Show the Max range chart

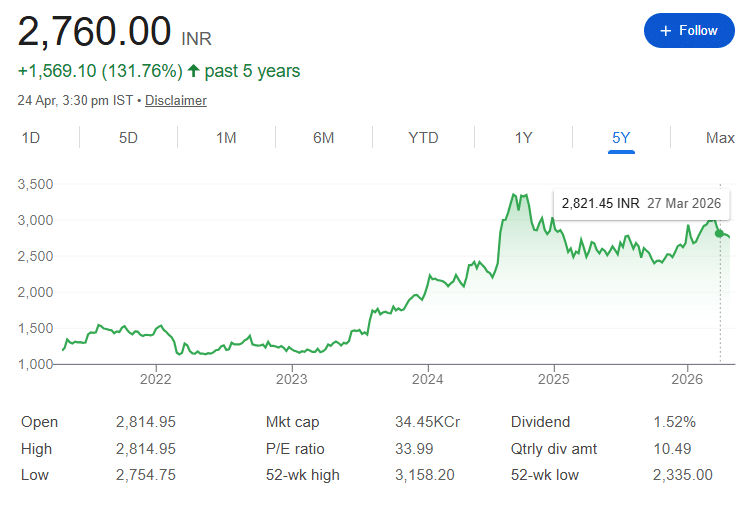(x=720, y=138)
